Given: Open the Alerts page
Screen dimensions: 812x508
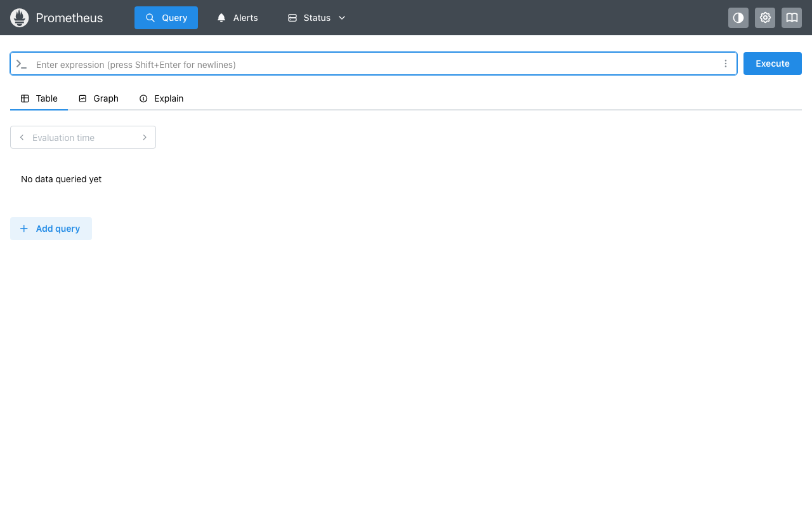Looking at the screenshot, I should 237,18.
